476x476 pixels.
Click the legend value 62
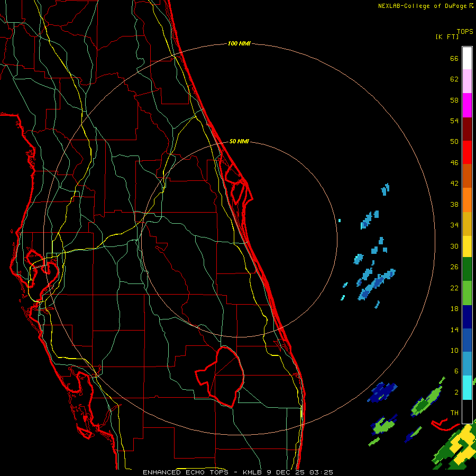pos(454,79)
